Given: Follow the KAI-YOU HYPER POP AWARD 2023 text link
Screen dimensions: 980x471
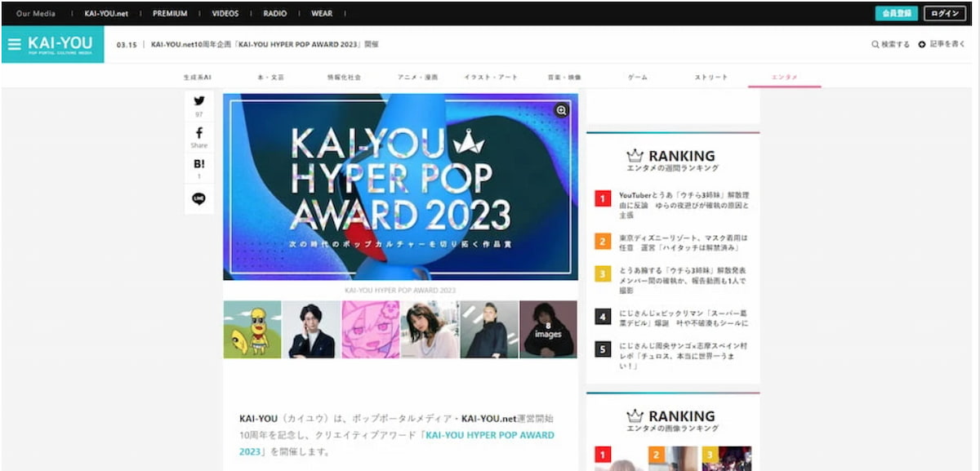Looking at the screenshot, I should 489,435.
